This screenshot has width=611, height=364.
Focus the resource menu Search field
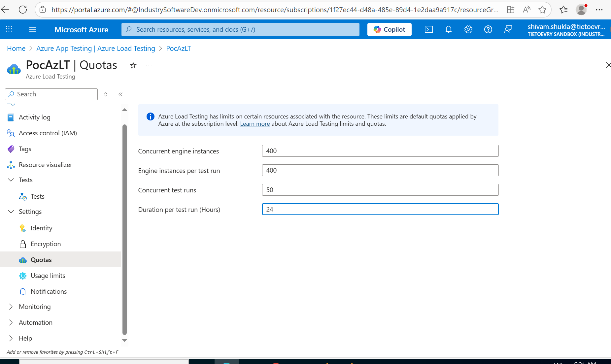[51, 94]
